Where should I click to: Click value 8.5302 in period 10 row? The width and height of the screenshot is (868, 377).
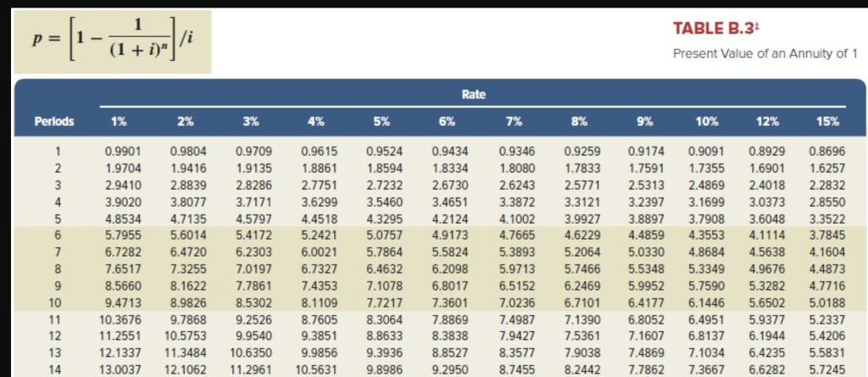[253, 302]
